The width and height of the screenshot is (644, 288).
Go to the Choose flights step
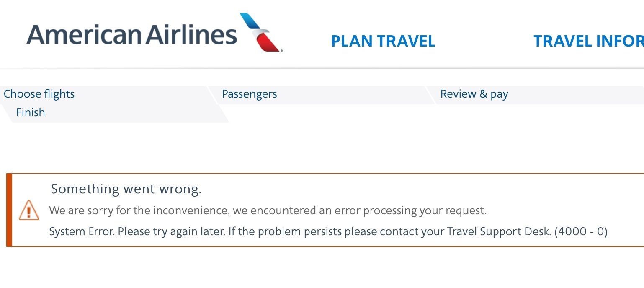point(39,94)
